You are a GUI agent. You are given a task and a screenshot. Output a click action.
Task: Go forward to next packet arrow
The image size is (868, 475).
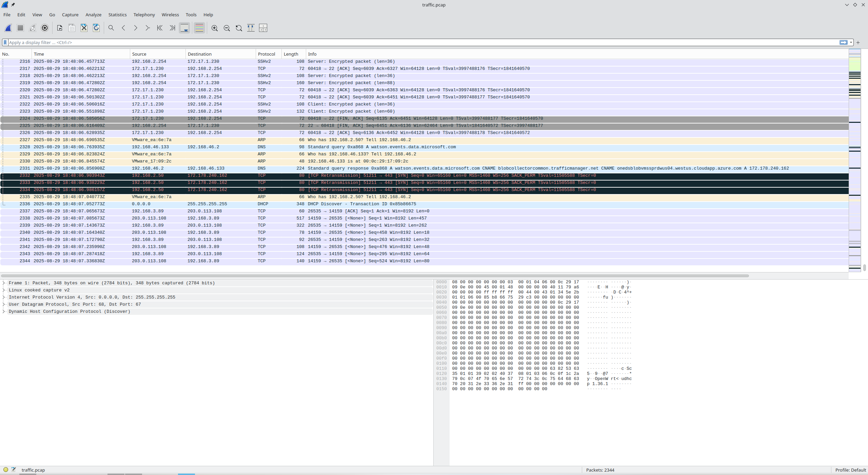point(135,28)
